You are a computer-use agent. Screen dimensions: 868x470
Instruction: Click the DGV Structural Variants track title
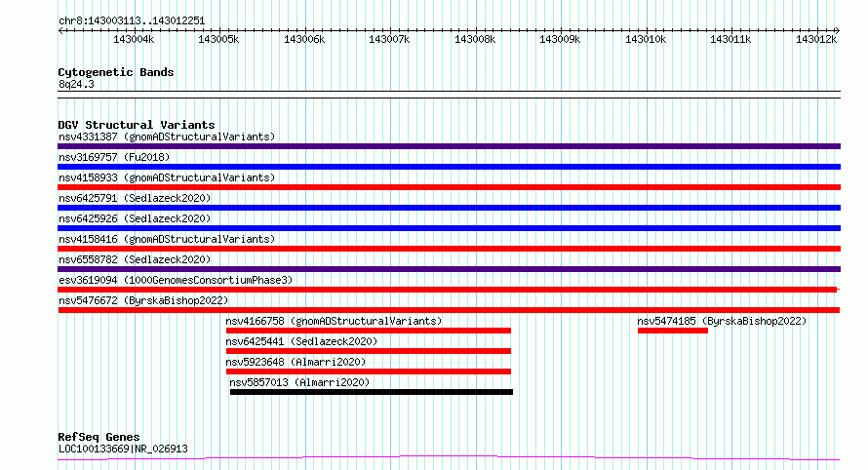(x=137, y=125)
